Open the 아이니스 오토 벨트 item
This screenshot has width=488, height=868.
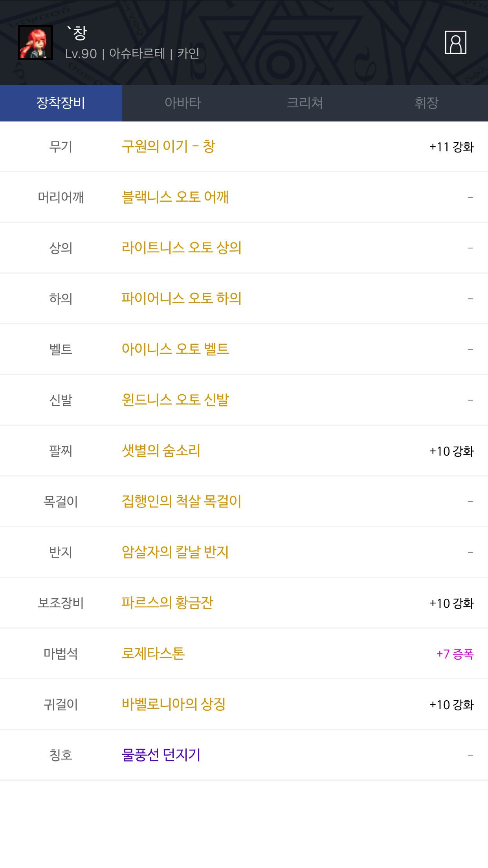pos(175,349)
